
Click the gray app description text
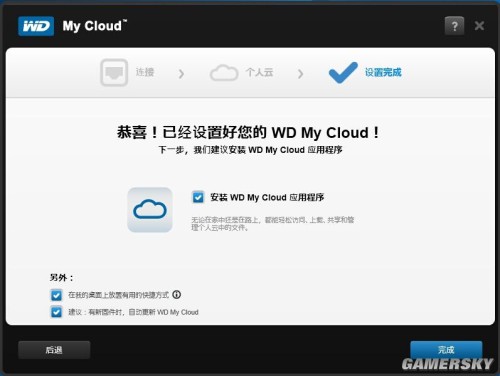tap(273, 224)
